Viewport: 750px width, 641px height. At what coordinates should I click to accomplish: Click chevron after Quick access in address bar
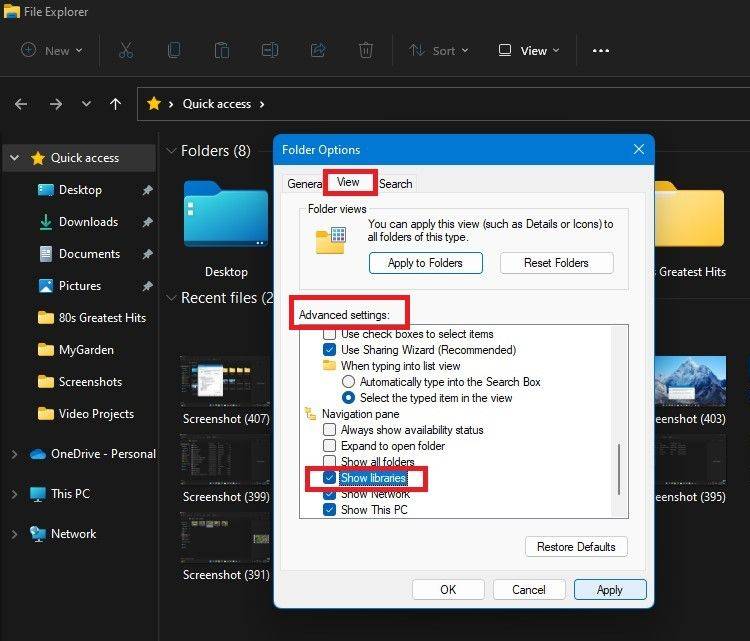262,104
